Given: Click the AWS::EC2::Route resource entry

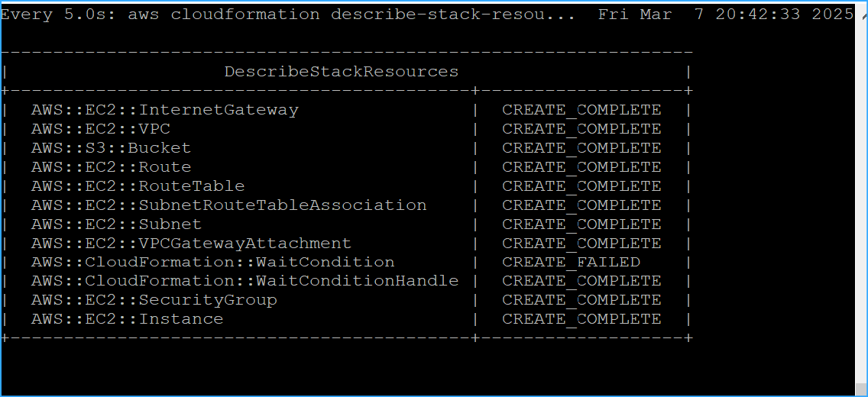Looking at the screenshot, I should 111,167.
